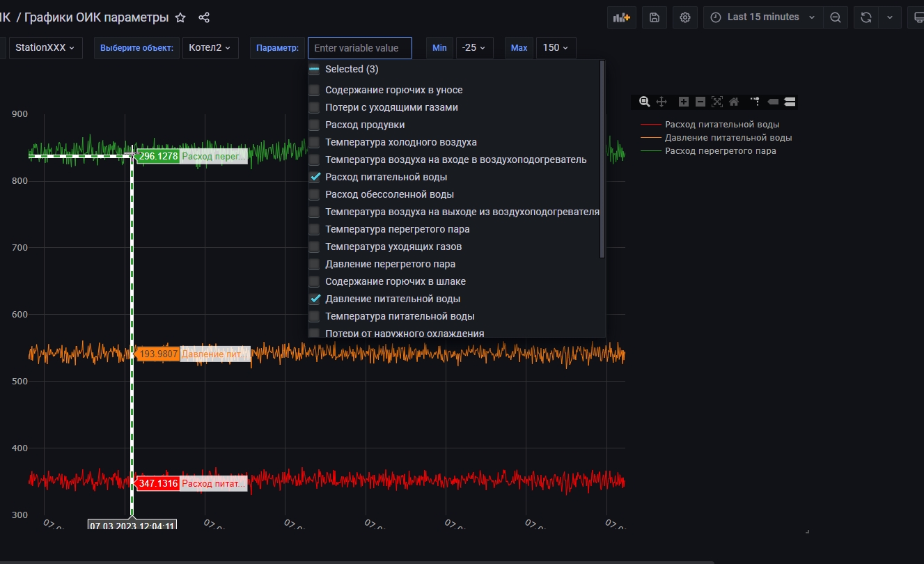Expand the Котел2 object dropdown
The height and width of the screenshot is (564, 924).
pyautogui.click(x=210, y=48)
